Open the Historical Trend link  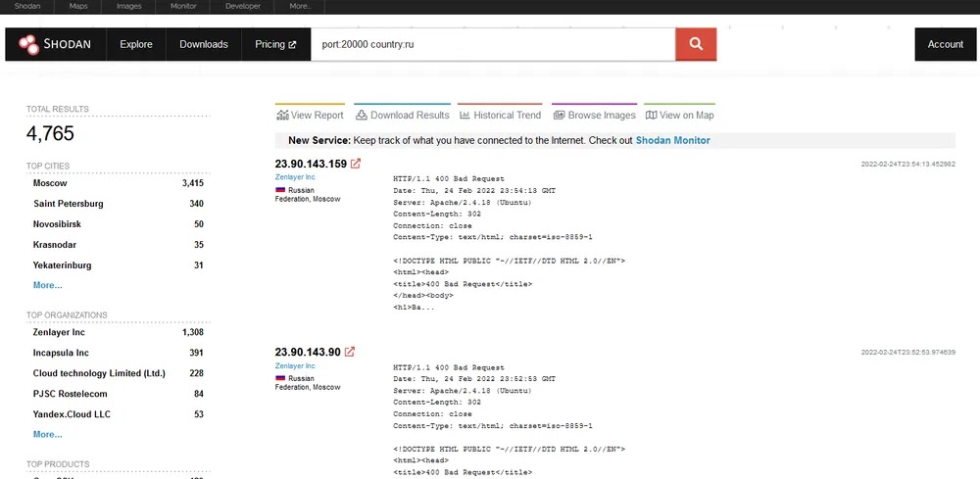click(501, 115)
